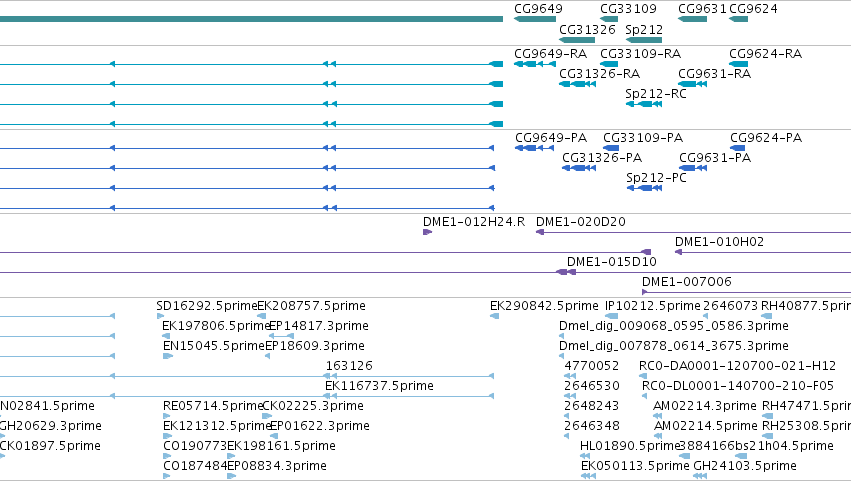Image resolution: width=851 pixels, height=481 pixels.
Task: Select protein label CG9631-PA
Action: (715, 158)
